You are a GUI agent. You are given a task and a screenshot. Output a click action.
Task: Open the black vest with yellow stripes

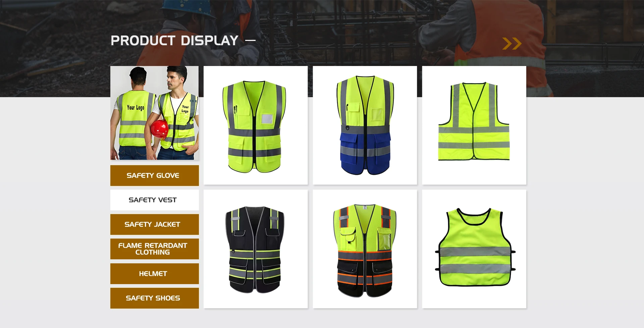pyautogui.click(x=255, y=249)
